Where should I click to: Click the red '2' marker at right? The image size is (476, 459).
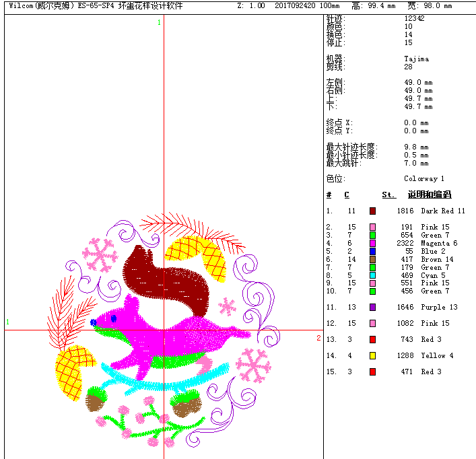[318, 338]
